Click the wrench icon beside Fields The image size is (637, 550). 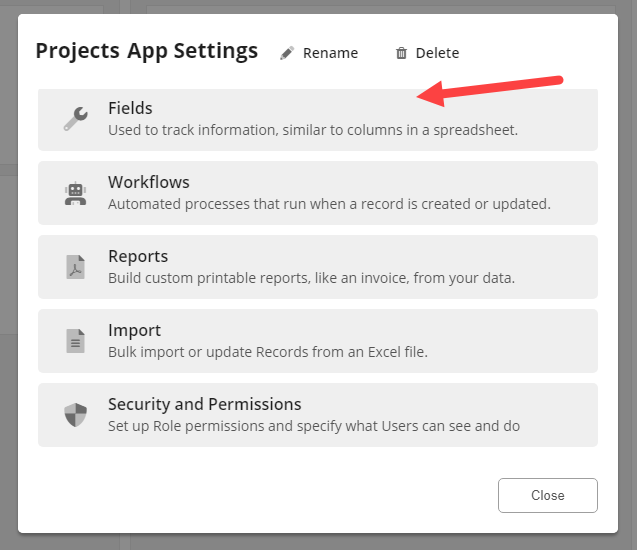click(75, 119)
